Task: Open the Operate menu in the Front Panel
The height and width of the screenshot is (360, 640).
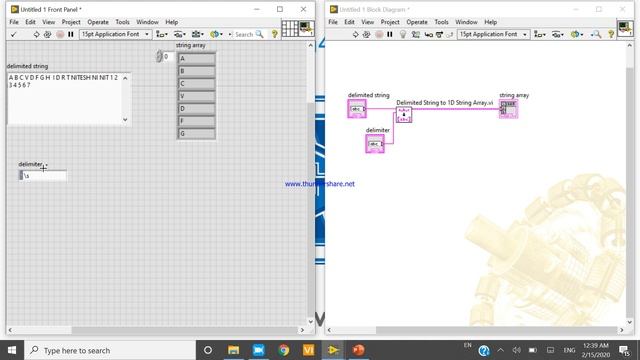Action: click(x=98, y=22)
